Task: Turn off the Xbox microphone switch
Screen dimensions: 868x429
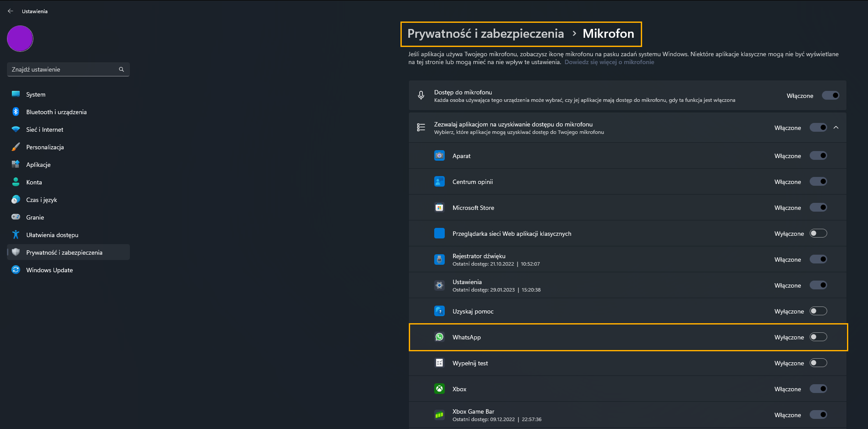Action: pos(818,389)
